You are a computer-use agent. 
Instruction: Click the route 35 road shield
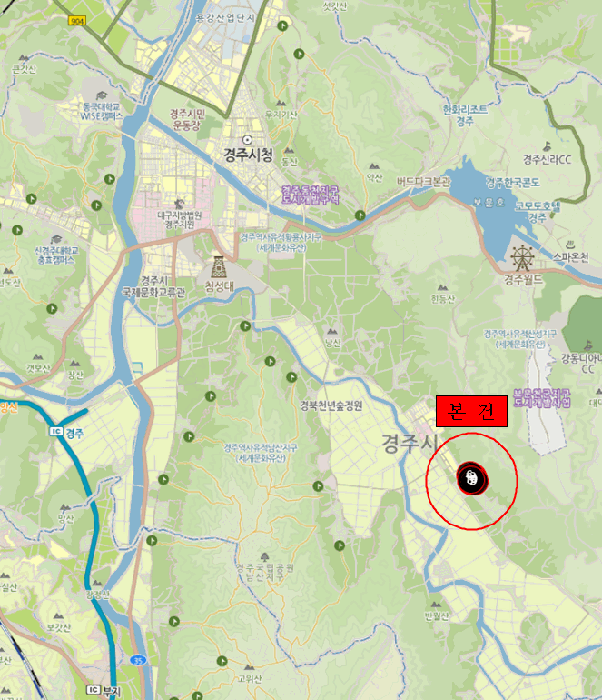tap(138, 660)
